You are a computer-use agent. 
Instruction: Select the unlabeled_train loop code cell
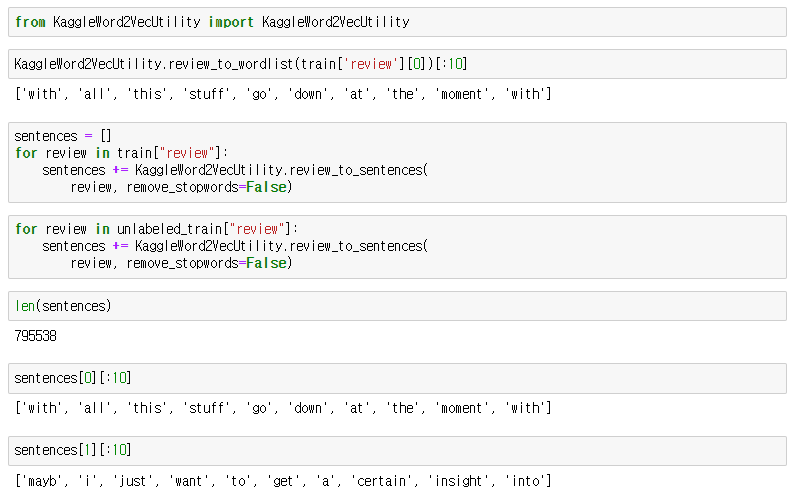coord(397,246)
